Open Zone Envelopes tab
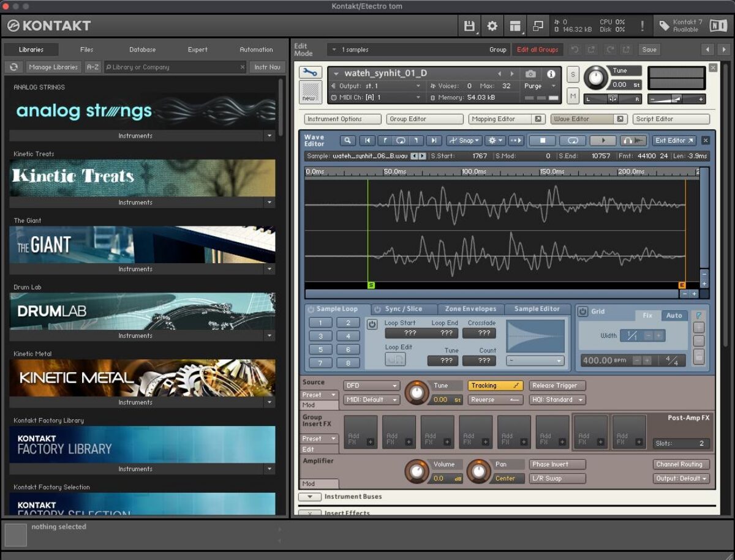 pos(470,309)
